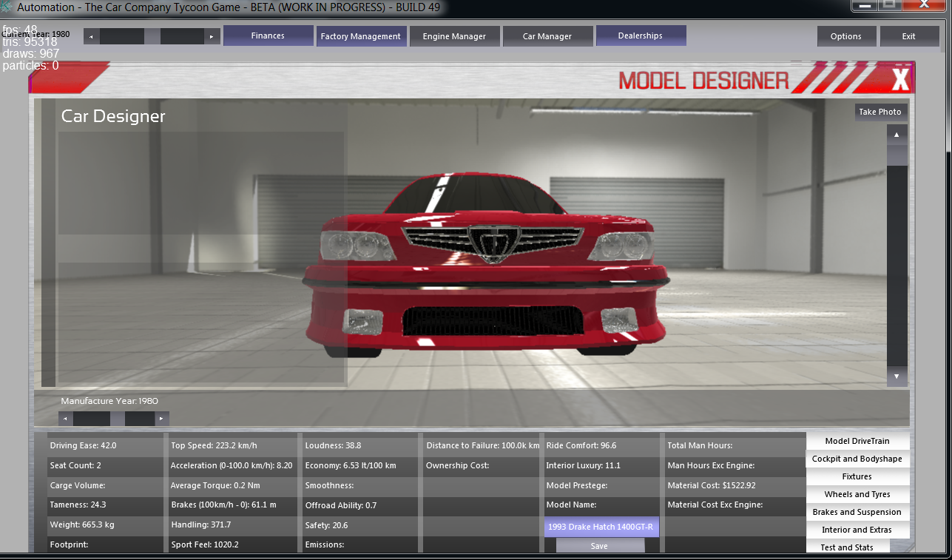Image resolution: width=952 pixels, height=560 pixels.
Task: Click the Economy: 6.53 lt/100 km stat
Action: click(x=351, y=466)
